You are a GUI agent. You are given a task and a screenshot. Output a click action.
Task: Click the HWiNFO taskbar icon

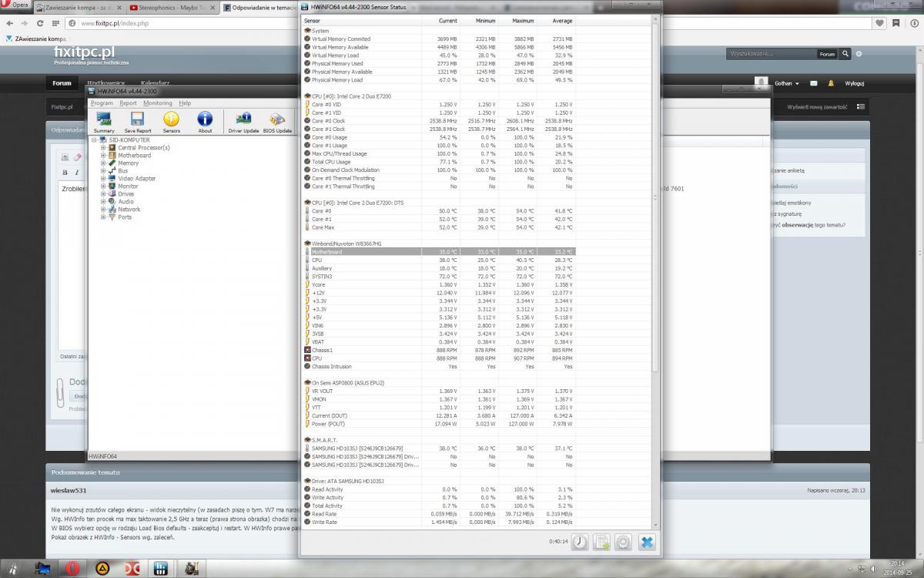pos(160,568)
